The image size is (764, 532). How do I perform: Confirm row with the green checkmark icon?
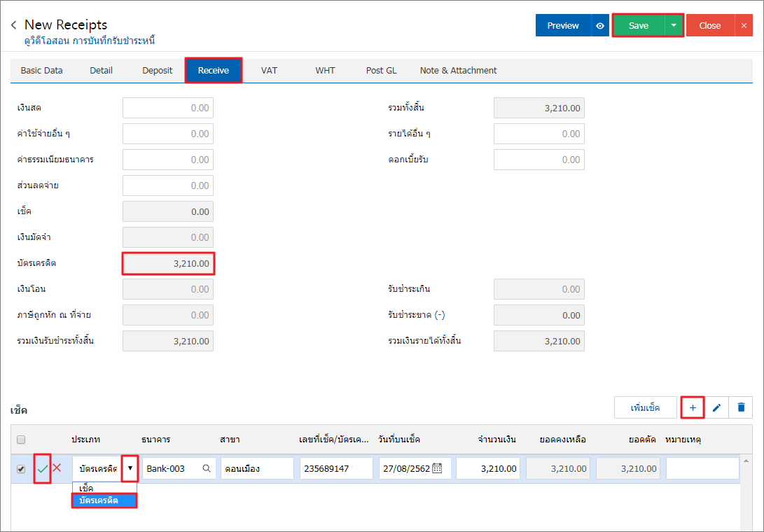[43, 469]
